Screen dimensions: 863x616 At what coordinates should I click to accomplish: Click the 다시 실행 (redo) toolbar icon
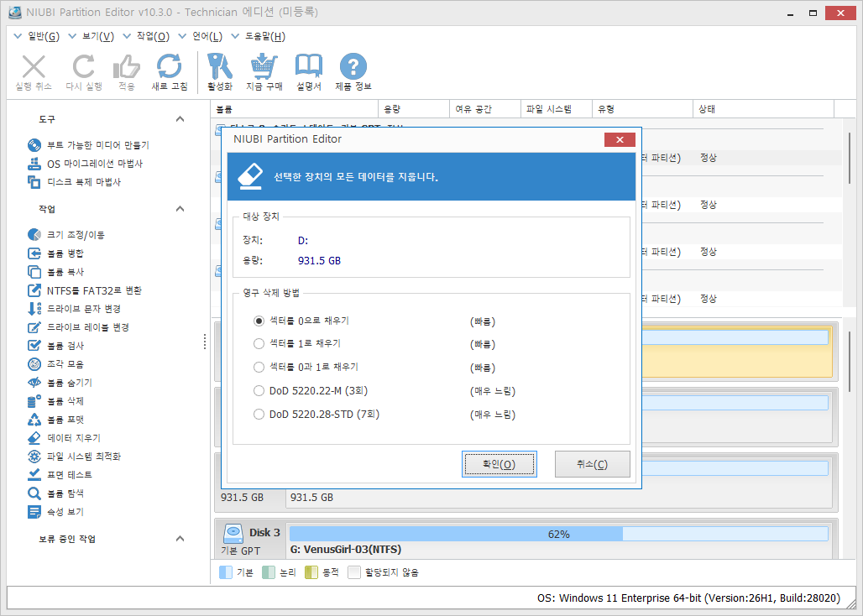click(x=84, y=67)
